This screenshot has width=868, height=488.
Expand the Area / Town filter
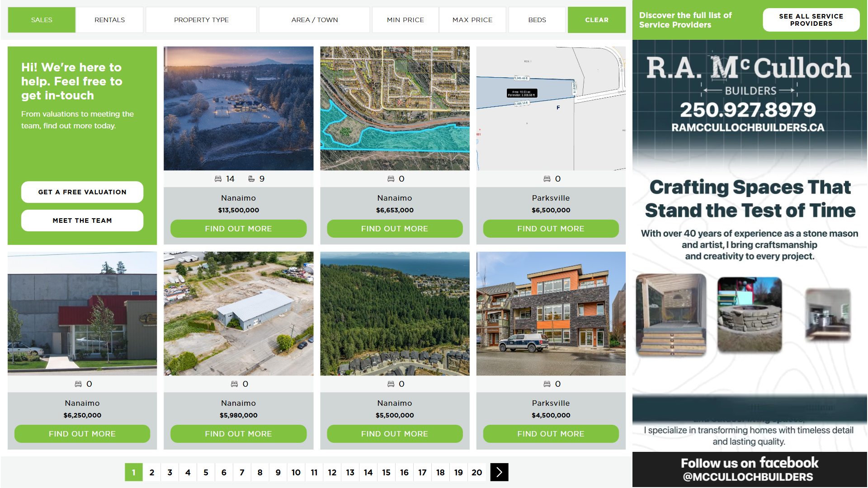click(x=314, y=20)
